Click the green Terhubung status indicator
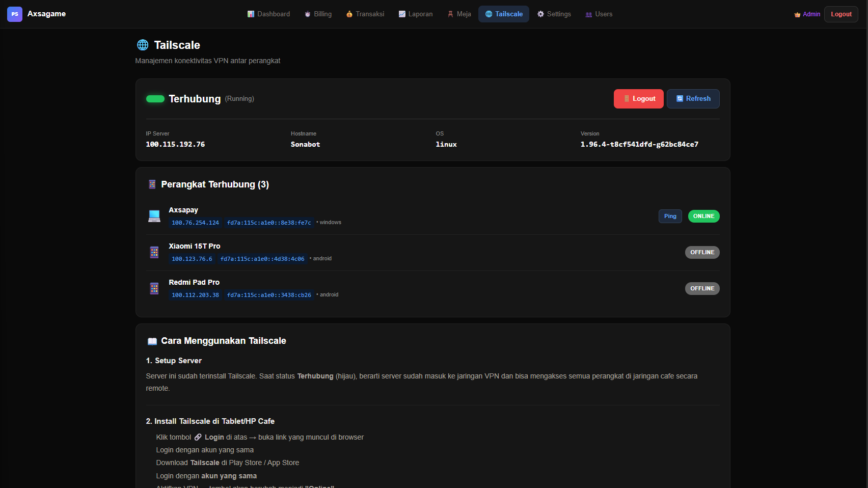Screen dimensions: 868x488 click(x=155, y=99)
